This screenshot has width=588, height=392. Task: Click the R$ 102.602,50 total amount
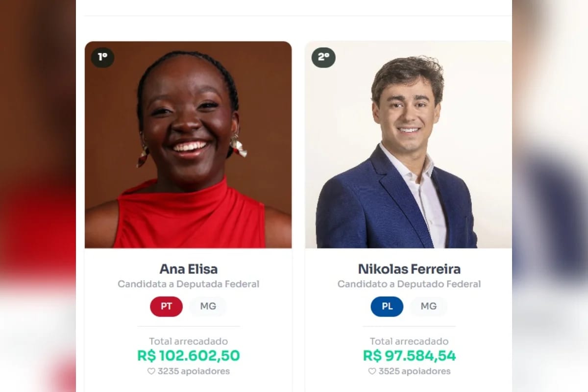point(189,356)
